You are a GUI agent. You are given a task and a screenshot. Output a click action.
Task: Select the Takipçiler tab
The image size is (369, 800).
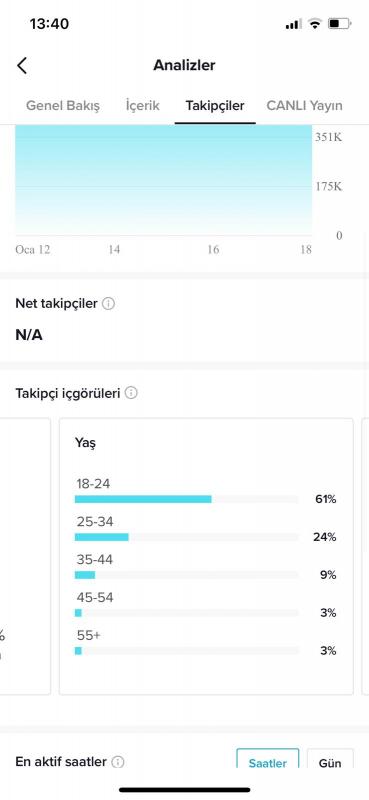[x=215, y=106]
